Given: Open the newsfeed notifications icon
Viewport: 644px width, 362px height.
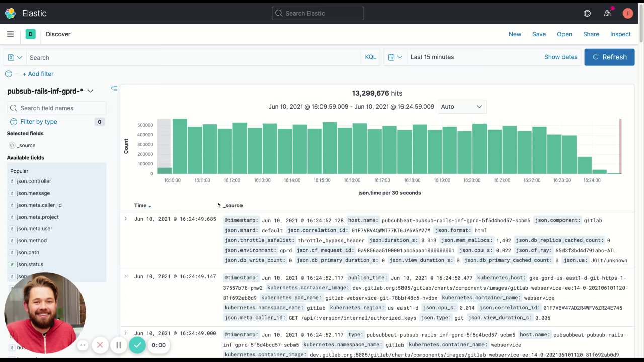Looking at the screenshot, I should [x=608, y=14].
